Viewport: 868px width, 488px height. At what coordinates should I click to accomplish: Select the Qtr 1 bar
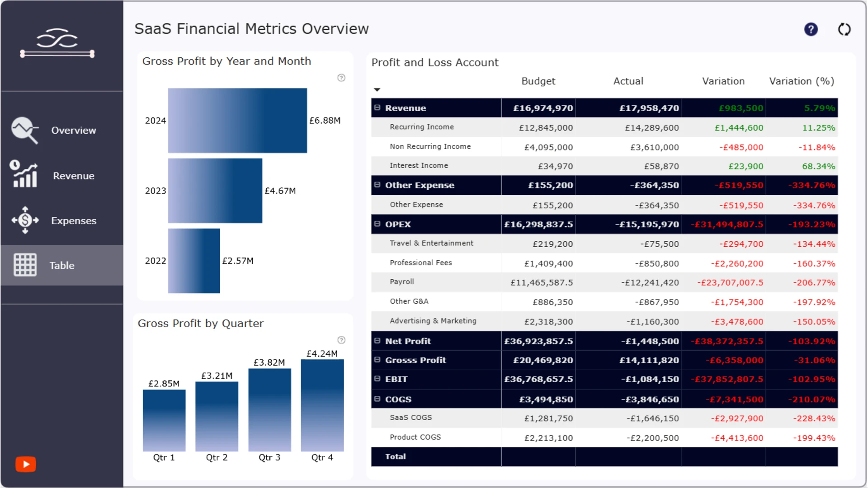coord(164,420)
